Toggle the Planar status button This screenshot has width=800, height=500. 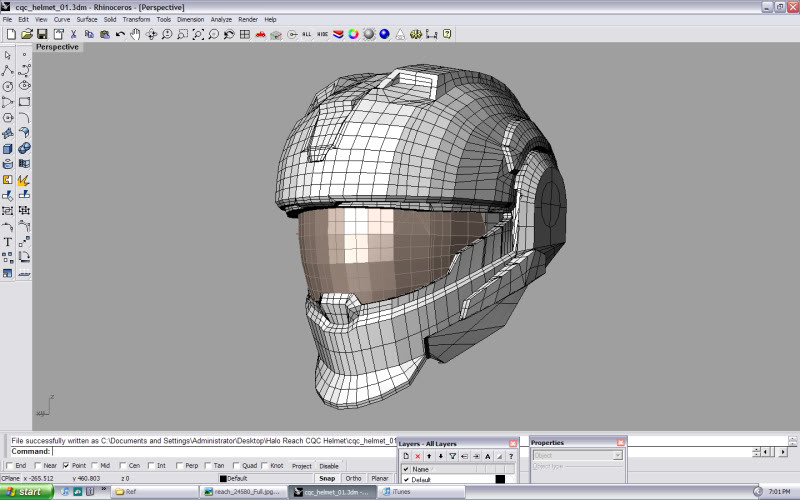380,479
